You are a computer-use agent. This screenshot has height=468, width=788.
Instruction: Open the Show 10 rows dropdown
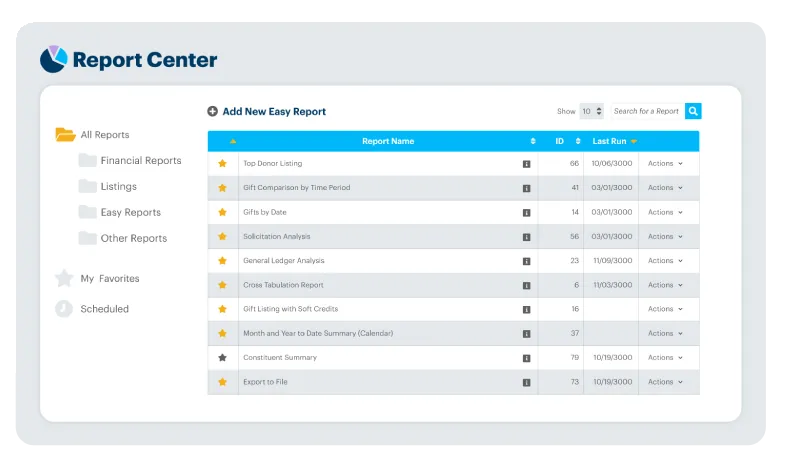click(x=592, y=111)
